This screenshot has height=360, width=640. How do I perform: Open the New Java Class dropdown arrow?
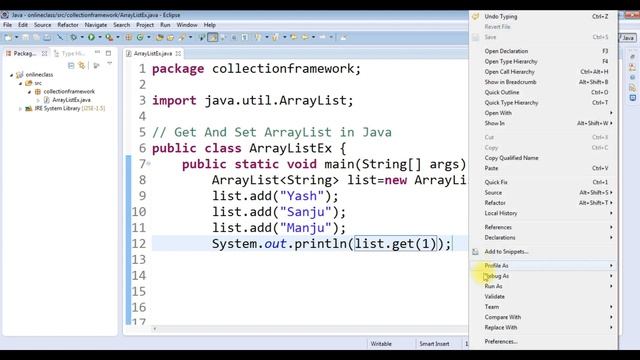[149, 37]
